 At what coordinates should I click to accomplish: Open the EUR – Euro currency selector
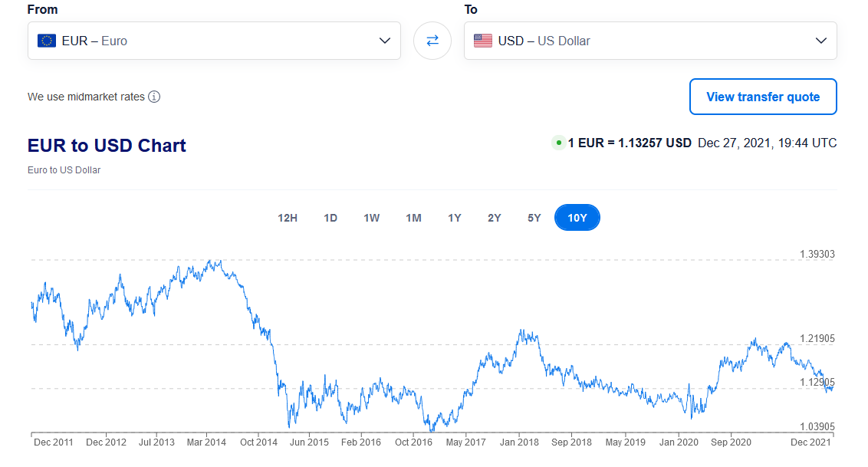pos(207,41)
